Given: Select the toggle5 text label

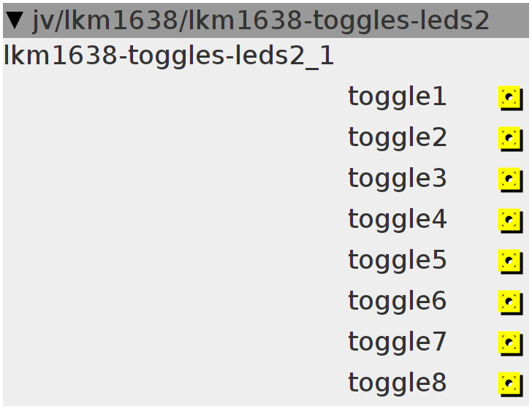Looking at the screenshot, I should pos(397,261).
